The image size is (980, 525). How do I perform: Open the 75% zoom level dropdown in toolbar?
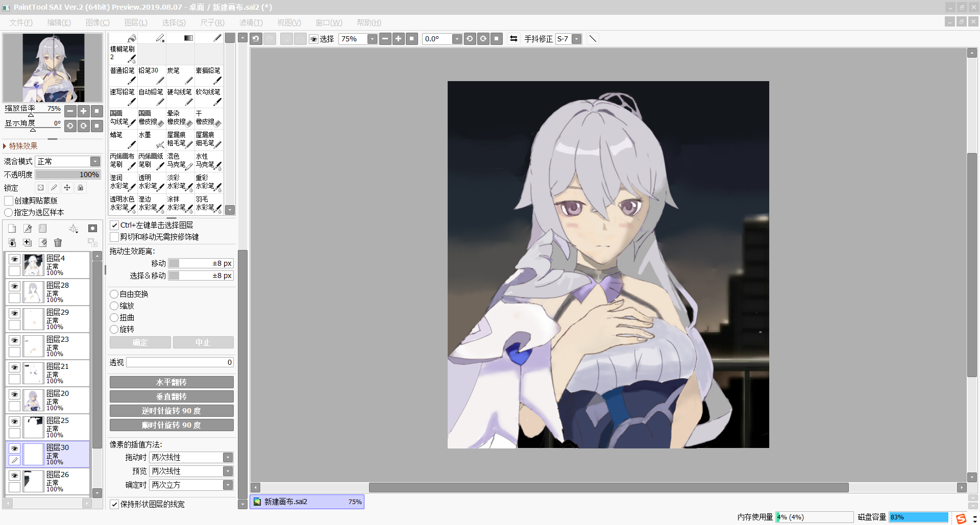click(x=373, y=39)
